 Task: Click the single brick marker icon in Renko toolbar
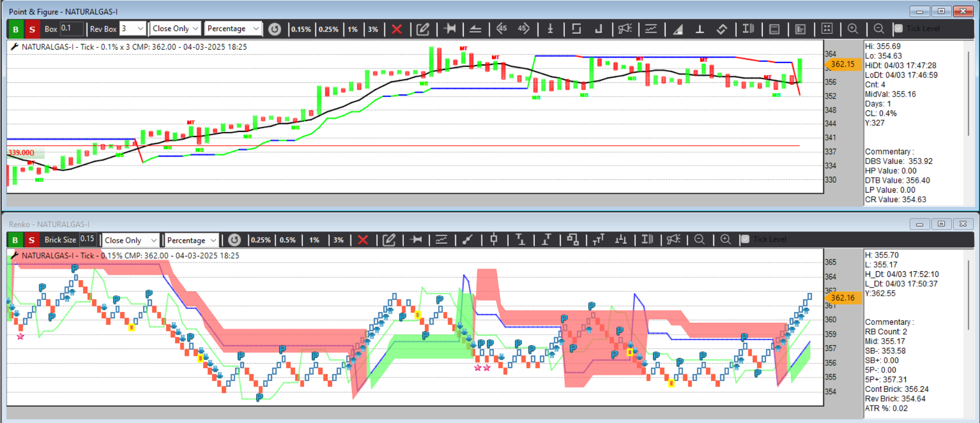point(494,239)
